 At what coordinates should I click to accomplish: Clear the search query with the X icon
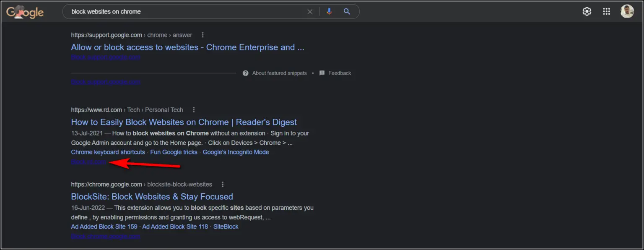click(x=310, y=11)
